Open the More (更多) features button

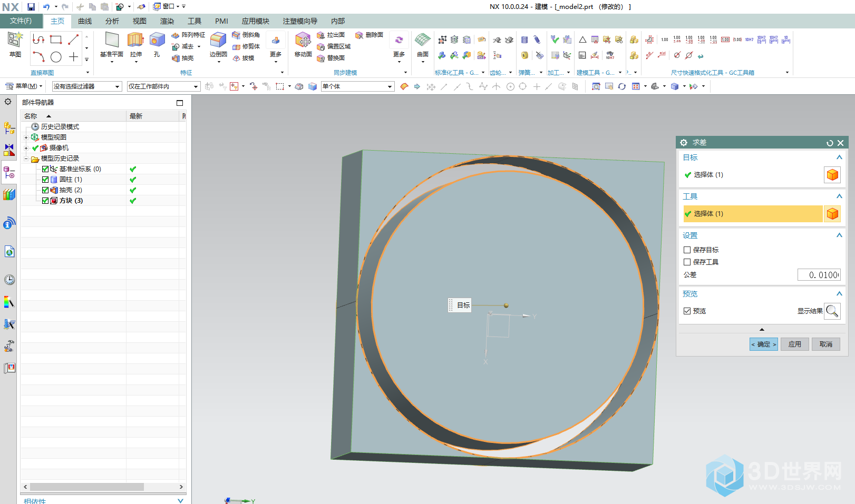[x=276, y=46]
